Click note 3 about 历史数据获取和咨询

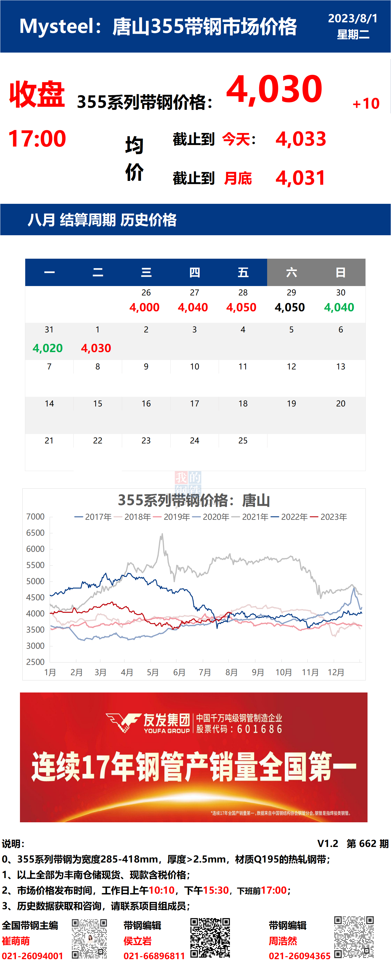(96, 906)
